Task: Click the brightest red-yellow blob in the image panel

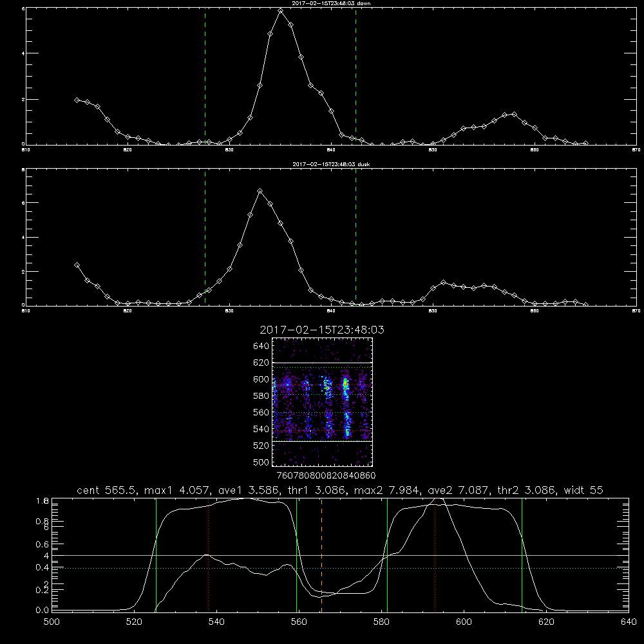Action: tap(345, 384)
